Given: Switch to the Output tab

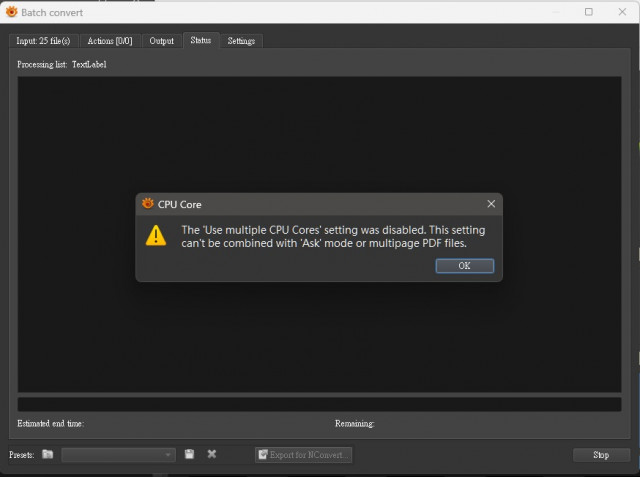Looking at the screenshot, I should pos(162,41).
